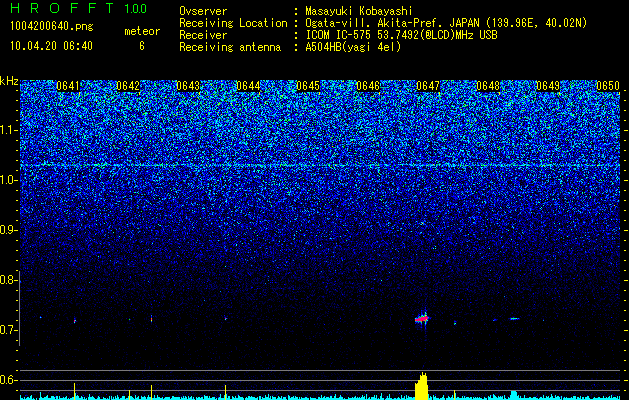Click the 'Receiving Location' label

pyautogui.click(x=233, y=23)
